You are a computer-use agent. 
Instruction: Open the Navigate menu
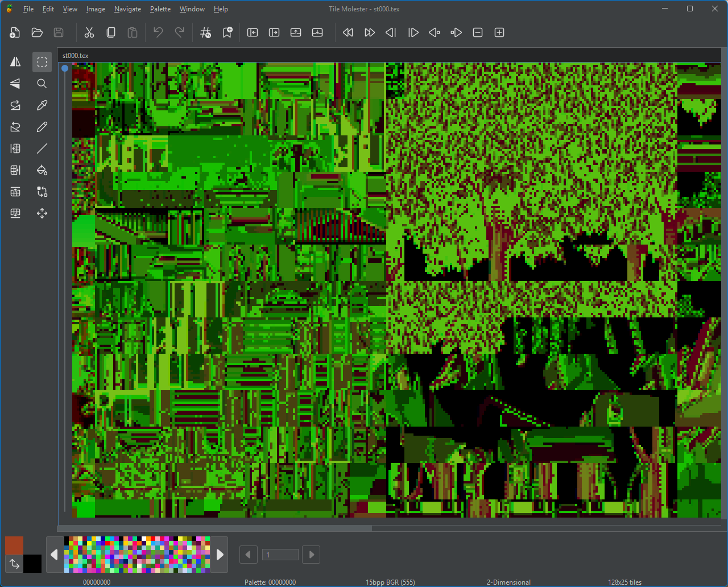coord(127,9)
